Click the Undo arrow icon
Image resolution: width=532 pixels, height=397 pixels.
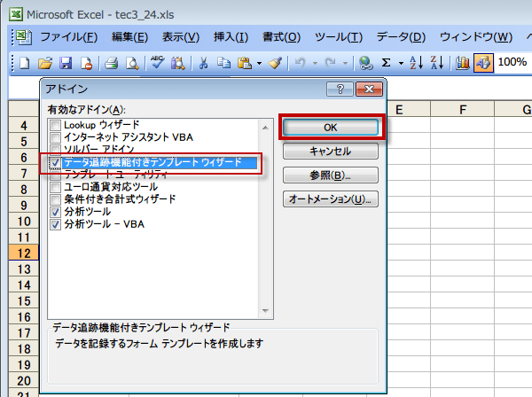pyautogui.click(x=300, y=63)
